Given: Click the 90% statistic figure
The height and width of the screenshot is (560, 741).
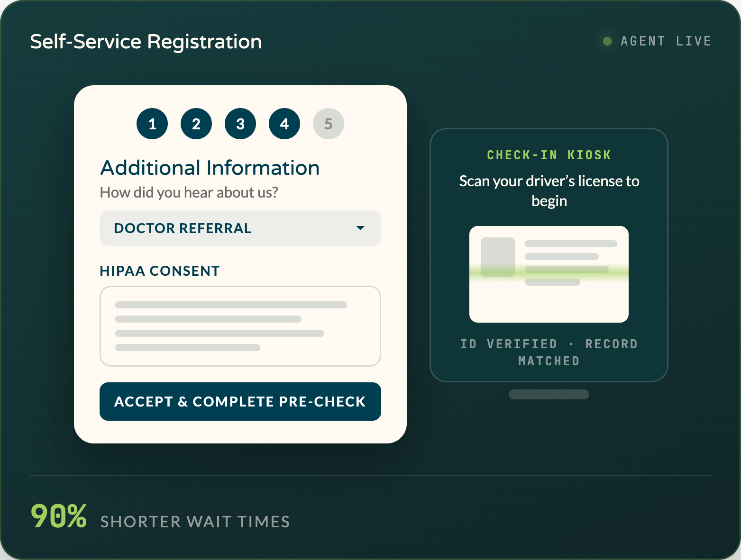Looking at the screenshot, I should [x=59, y=516].
